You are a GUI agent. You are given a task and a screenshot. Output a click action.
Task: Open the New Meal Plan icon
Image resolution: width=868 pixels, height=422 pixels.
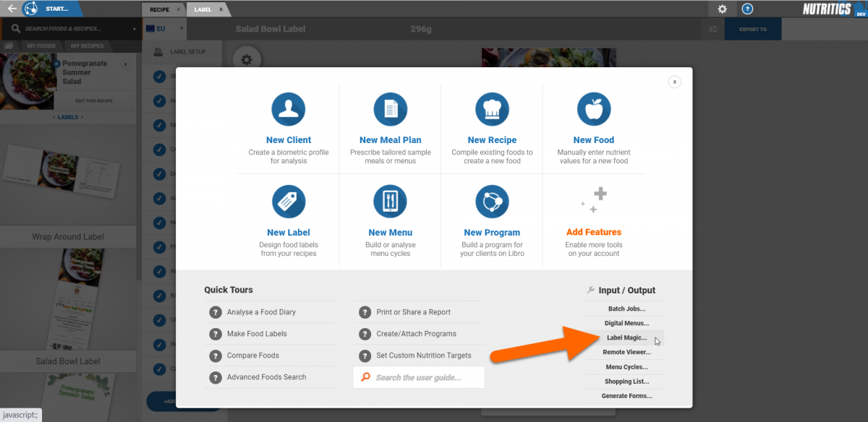[x=390, y=110]
